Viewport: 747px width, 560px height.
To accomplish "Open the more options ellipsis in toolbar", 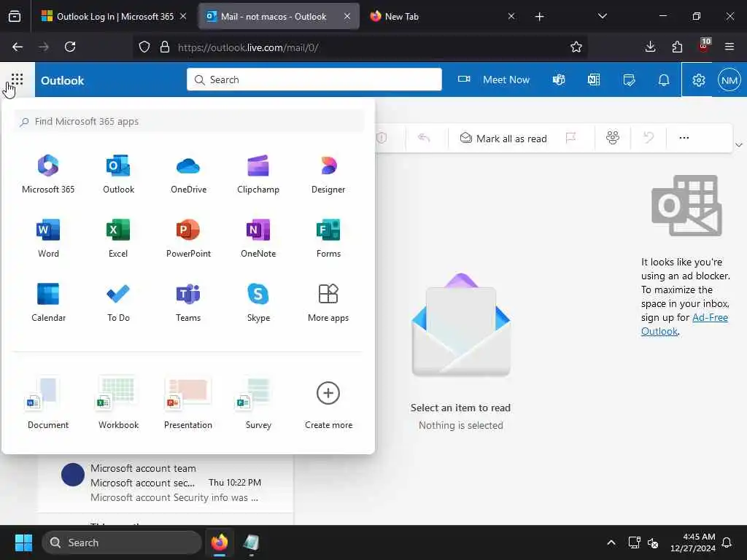I will [684, 138].
